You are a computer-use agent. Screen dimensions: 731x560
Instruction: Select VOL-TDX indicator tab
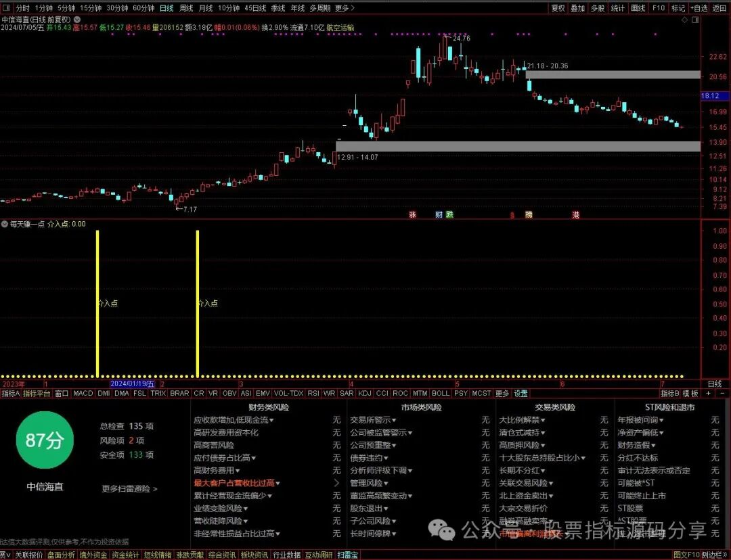pos(288,393)
